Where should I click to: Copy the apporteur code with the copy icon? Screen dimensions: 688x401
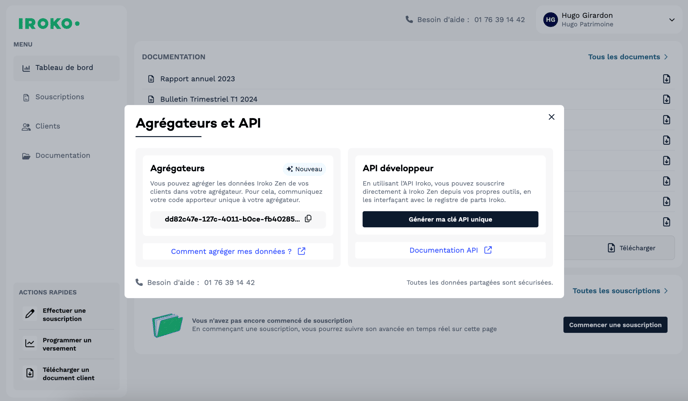click(x=308, y=218)
